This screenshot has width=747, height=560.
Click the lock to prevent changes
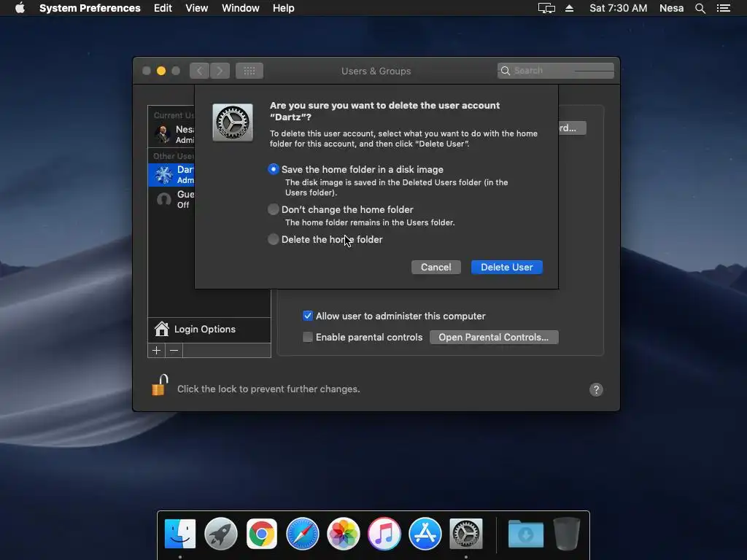click(x=160, y=385)
